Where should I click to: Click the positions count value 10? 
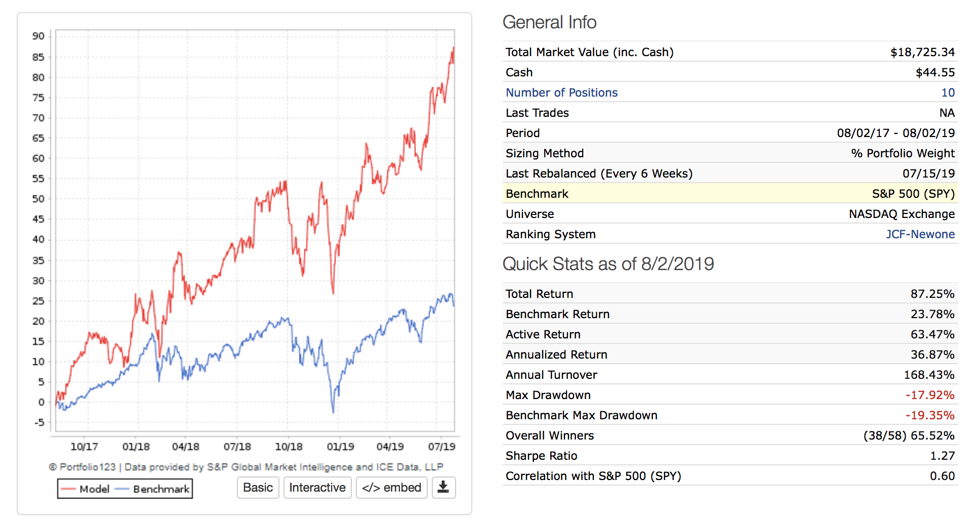click(948, 93)
